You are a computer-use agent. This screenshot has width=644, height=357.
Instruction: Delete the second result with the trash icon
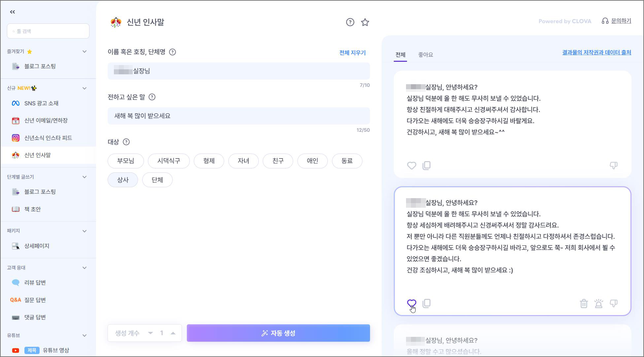coord(584,303)
